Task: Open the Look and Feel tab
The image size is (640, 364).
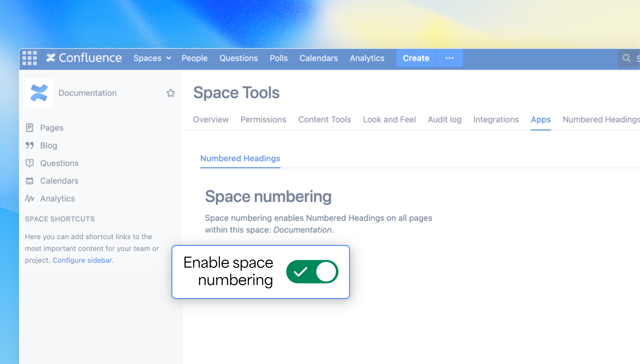Action: [x=389, y=120]
